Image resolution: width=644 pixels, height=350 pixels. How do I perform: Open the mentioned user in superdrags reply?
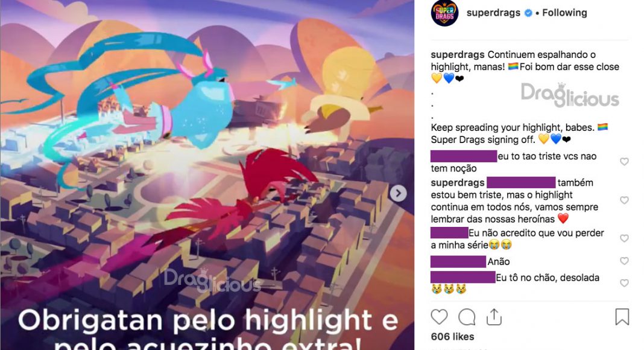point(521,182)
